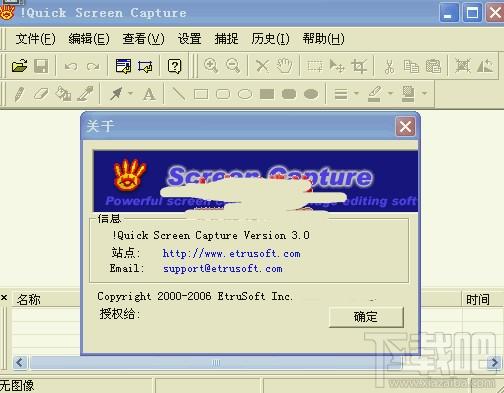This screenshot has height=393, width=504.
Task: Select the eraser tool
Action: coord(41,94)
